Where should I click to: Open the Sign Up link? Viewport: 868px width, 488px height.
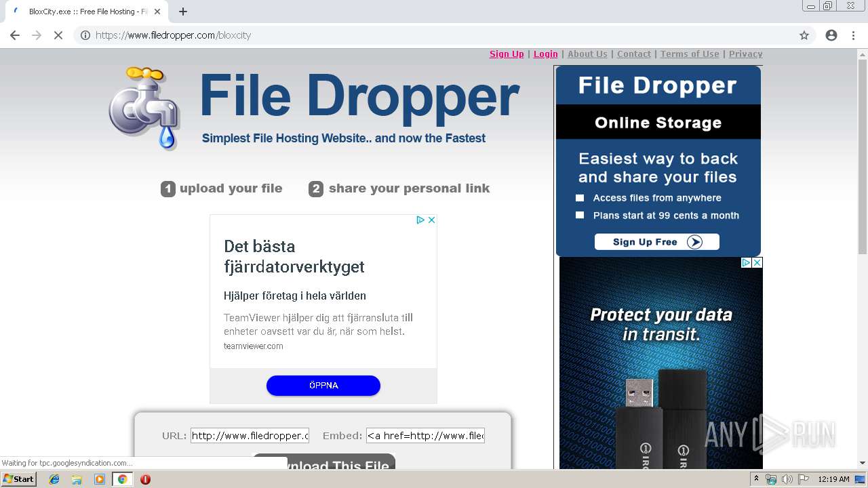pyautogui.click(x=507, y=54)
